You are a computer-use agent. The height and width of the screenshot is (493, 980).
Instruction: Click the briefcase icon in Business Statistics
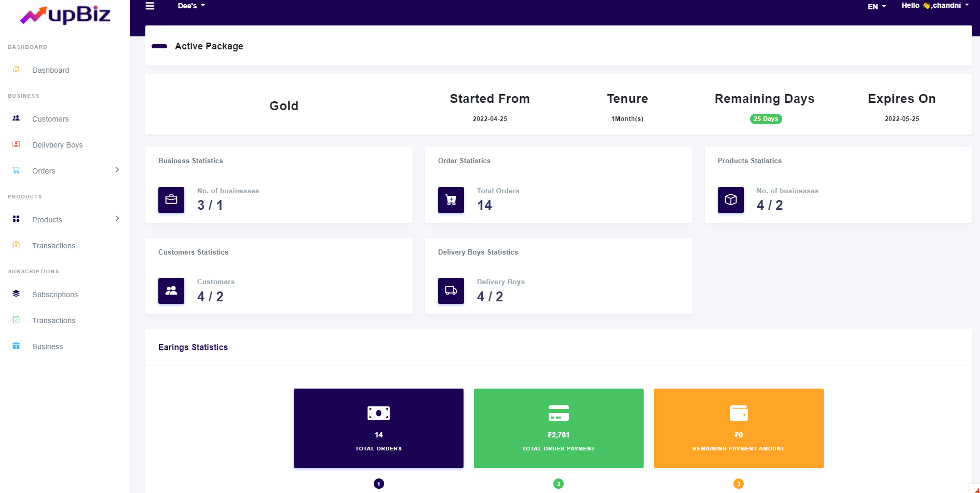pos(171,200)
